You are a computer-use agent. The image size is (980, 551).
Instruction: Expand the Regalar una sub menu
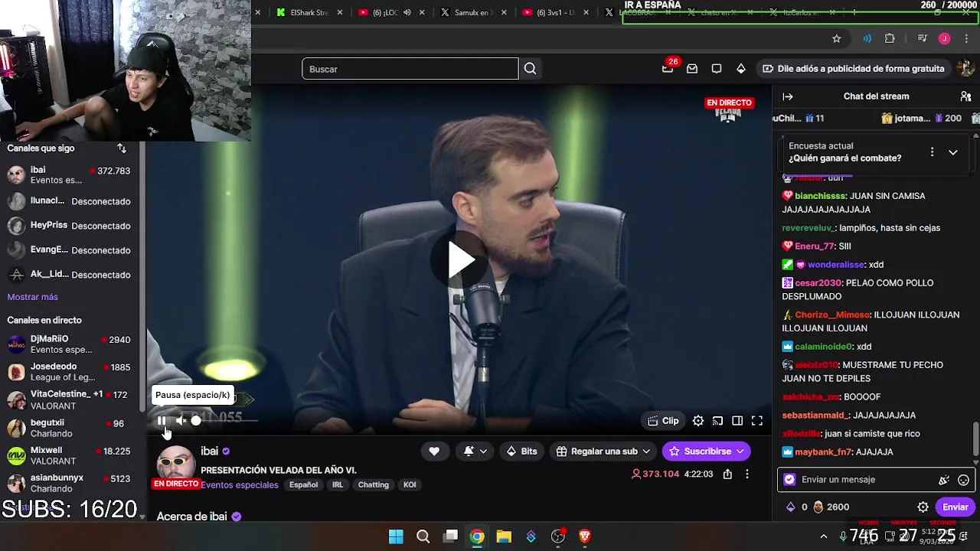603,452
